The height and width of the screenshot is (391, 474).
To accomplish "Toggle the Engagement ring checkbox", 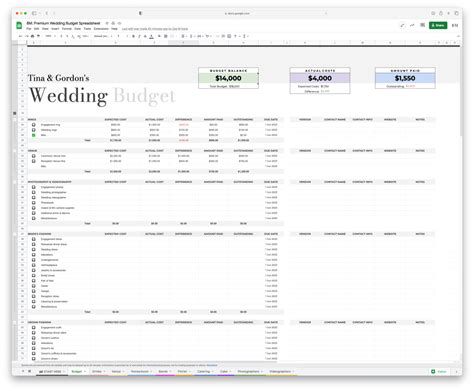I will pos(34,125).
